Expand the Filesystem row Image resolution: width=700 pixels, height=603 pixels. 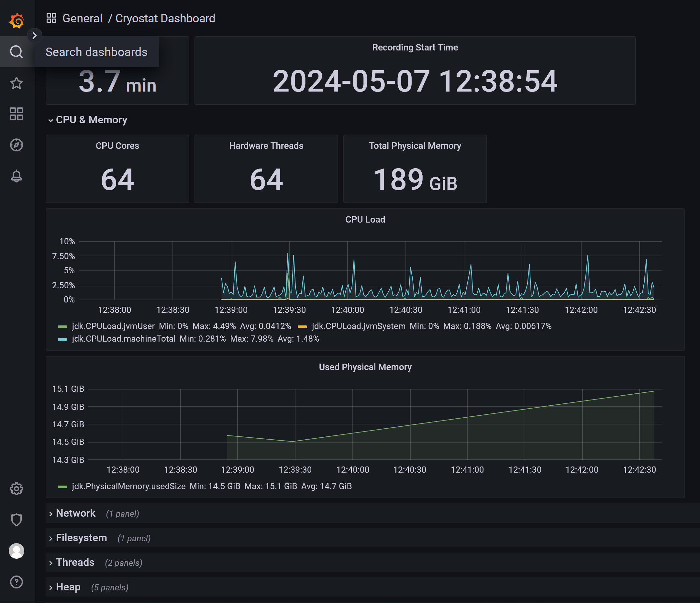click(81, 538)
